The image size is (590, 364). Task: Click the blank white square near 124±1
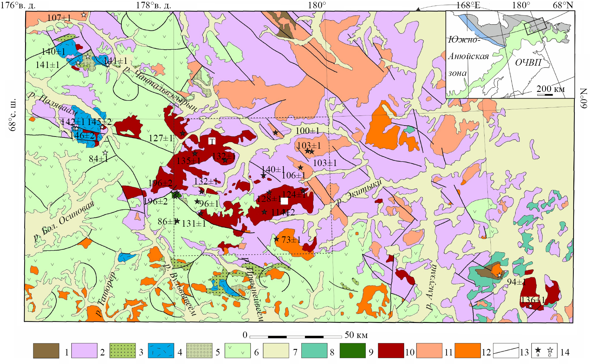tap(284, 201)
